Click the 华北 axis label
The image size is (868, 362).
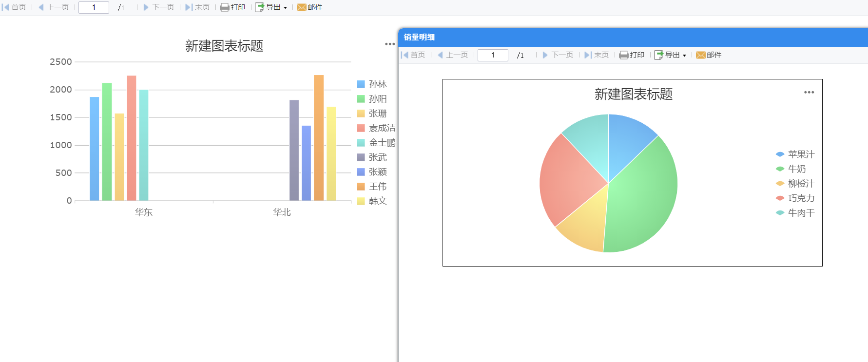coord(282,212)
